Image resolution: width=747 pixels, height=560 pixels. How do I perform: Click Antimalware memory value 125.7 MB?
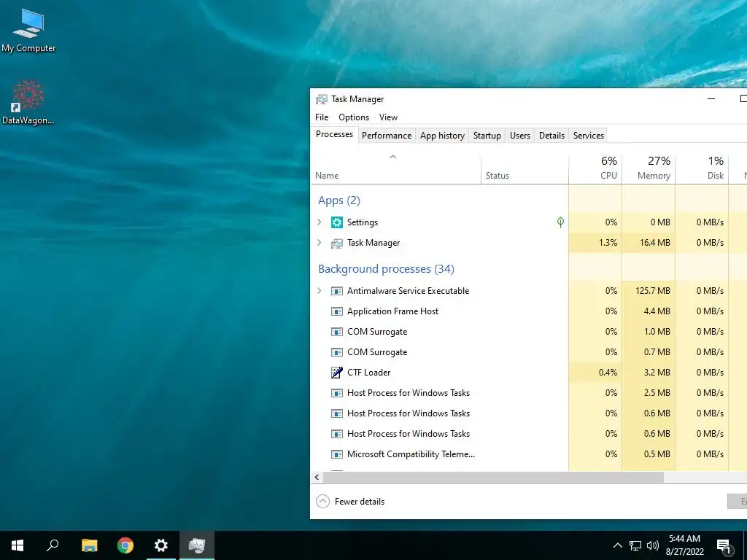tap(653, 291)
